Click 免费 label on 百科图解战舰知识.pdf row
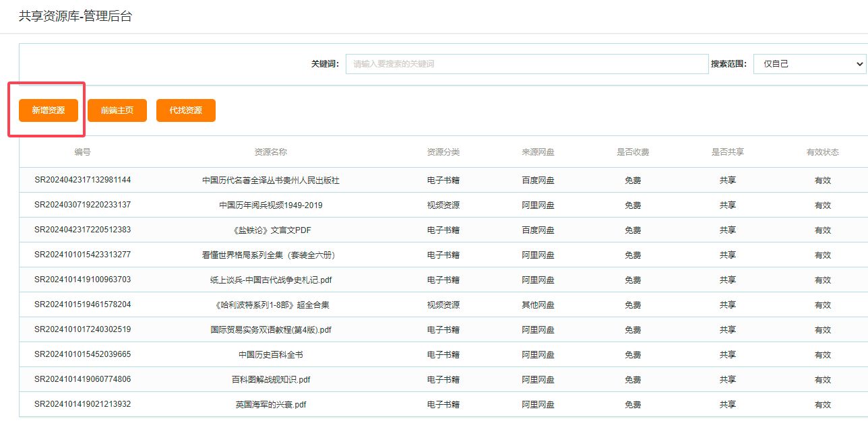The image size is (868, 423). [633, 379]
